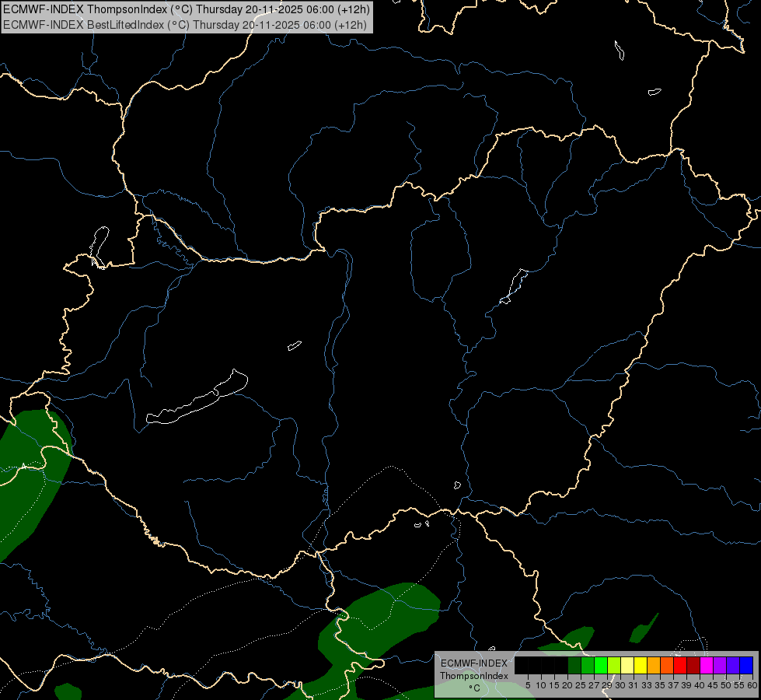
Task: Select the magenta 40–45 legend swatch
Action: click(x=707, y=665)
